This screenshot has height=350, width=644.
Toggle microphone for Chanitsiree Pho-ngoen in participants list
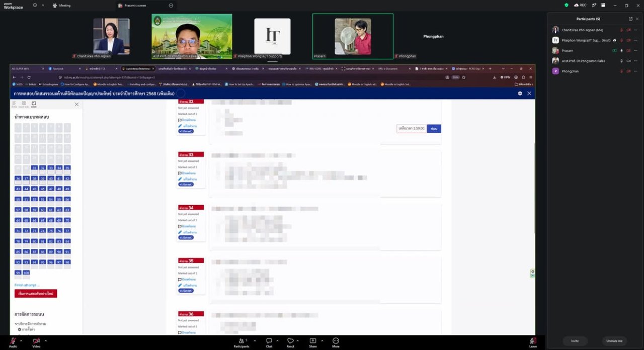pos(621,30)
